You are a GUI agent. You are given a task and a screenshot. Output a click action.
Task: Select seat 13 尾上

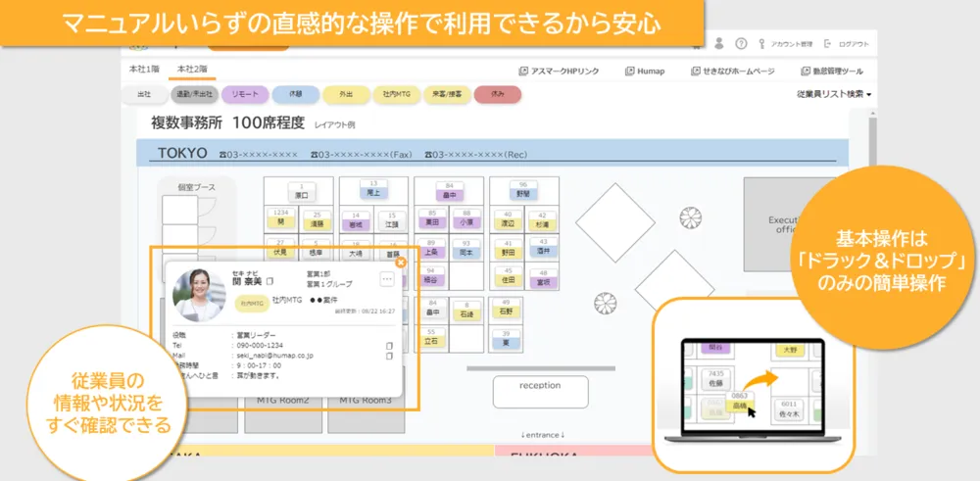373,189
